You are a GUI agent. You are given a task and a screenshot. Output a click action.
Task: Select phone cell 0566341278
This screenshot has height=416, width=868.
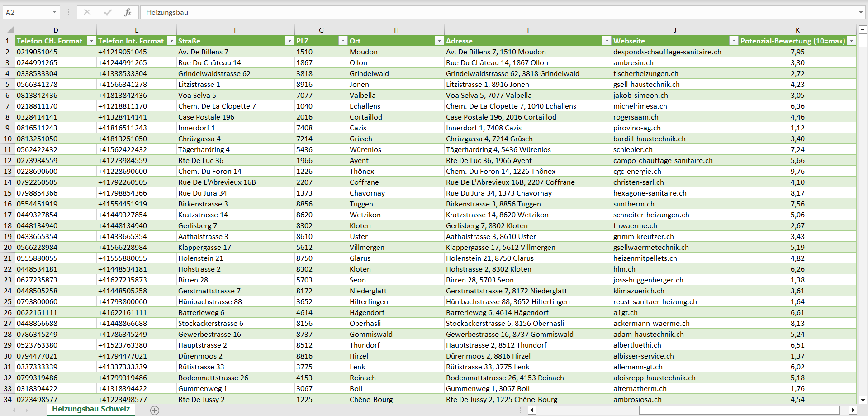[x=56, y=84]
